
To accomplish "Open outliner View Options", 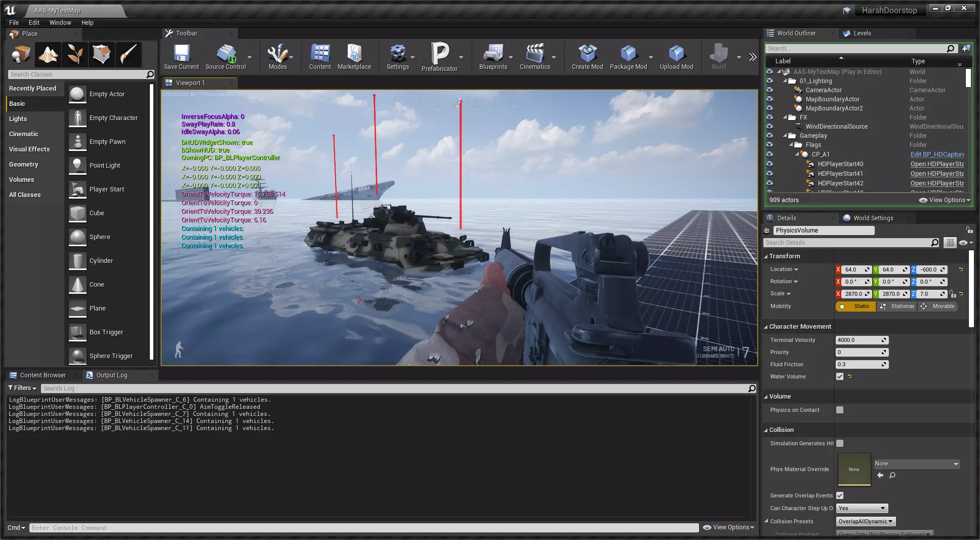I will 945,200.
